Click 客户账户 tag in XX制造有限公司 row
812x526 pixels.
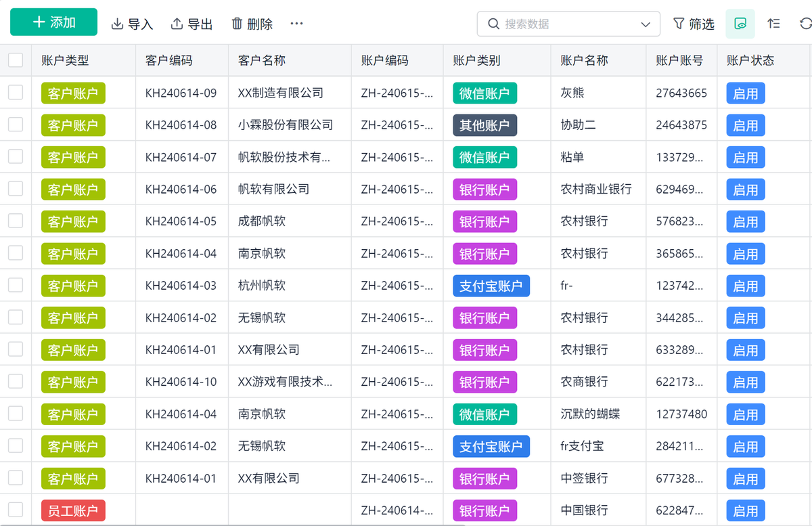[73, 93]
